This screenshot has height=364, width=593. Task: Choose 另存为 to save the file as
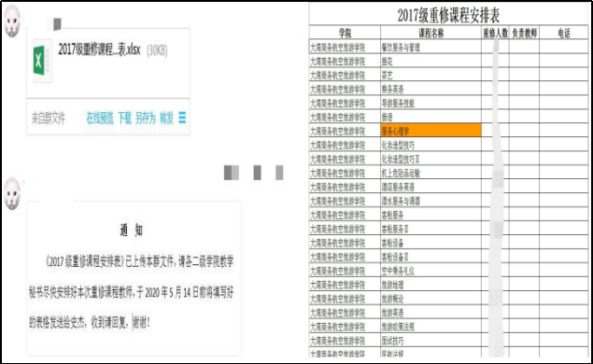146,119
